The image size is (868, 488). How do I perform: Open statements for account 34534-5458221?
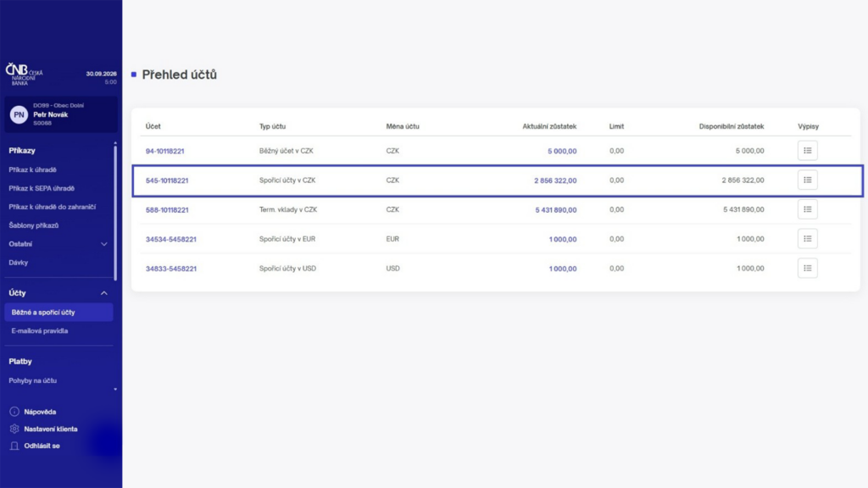point(808,238)
